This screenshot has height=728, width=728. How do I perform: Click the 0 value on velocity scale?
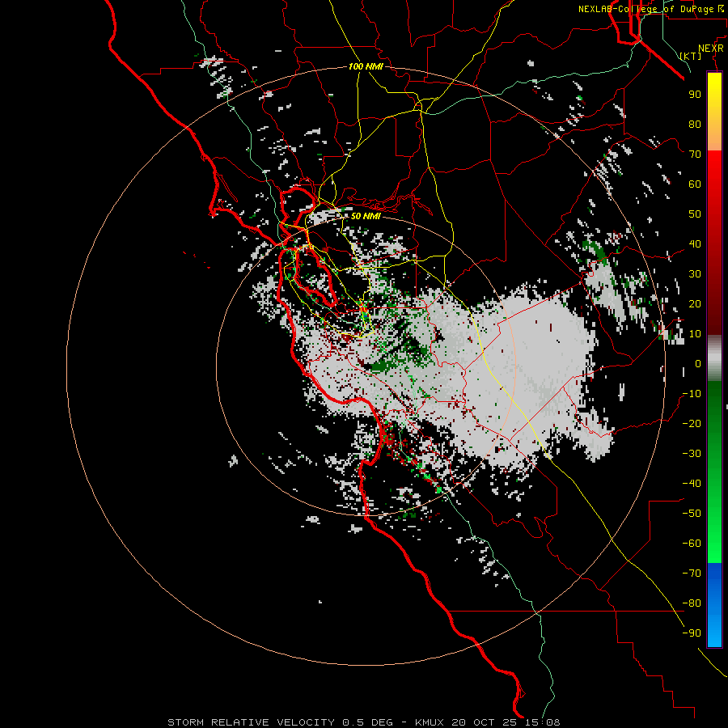tap(698, 363)
